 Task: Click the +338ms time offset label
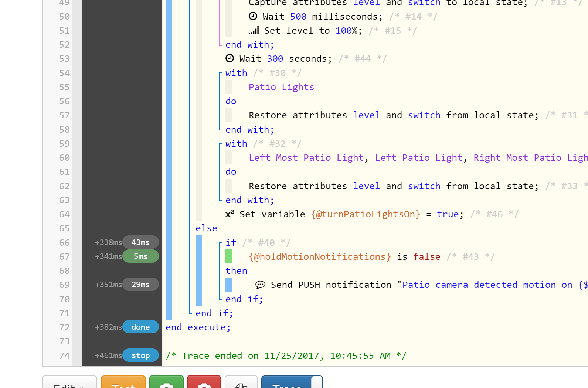(108, 242)
